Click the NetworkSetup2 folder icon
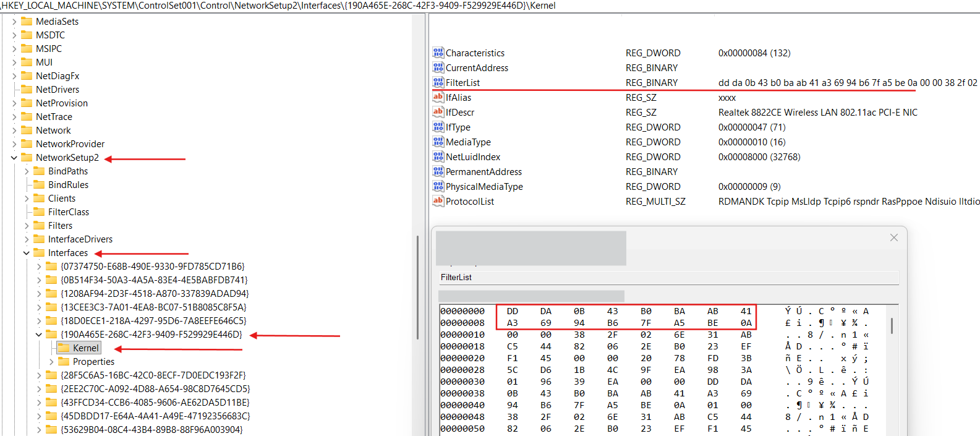This screenshot has width=980, height=436. [27, 158]
